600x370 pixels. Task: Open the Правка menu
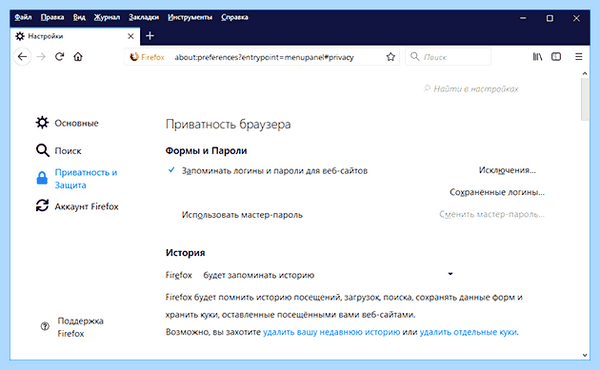point(52,17)
